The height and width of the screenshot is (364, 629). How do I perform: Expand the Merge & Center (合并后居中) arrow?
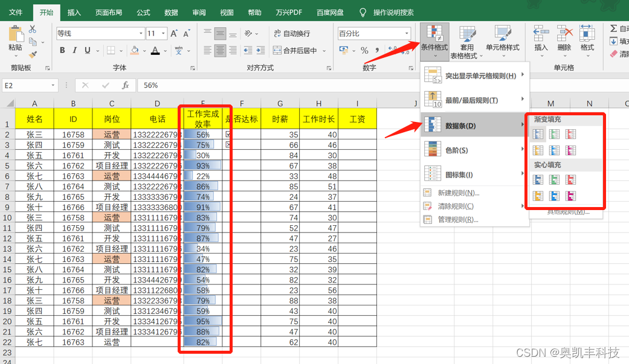324,51
